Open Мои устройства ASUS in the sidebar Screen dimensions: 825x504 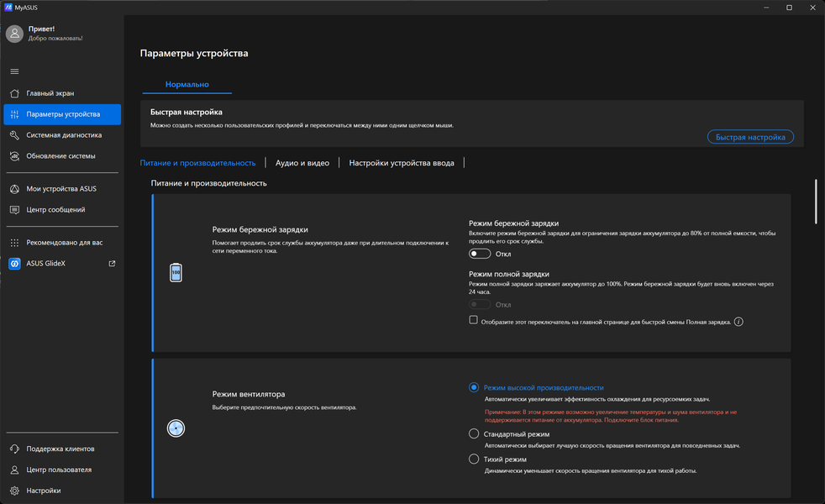pos(62,189)
